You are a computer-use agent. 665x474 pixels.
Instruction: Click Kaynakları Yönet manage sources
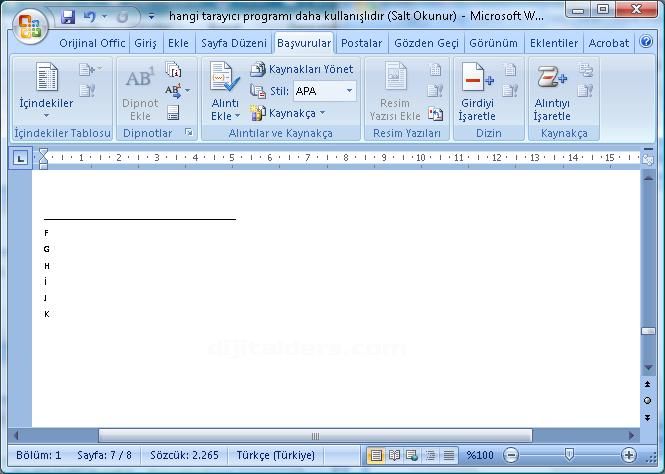pyautogui.click(x=302, y=69)
